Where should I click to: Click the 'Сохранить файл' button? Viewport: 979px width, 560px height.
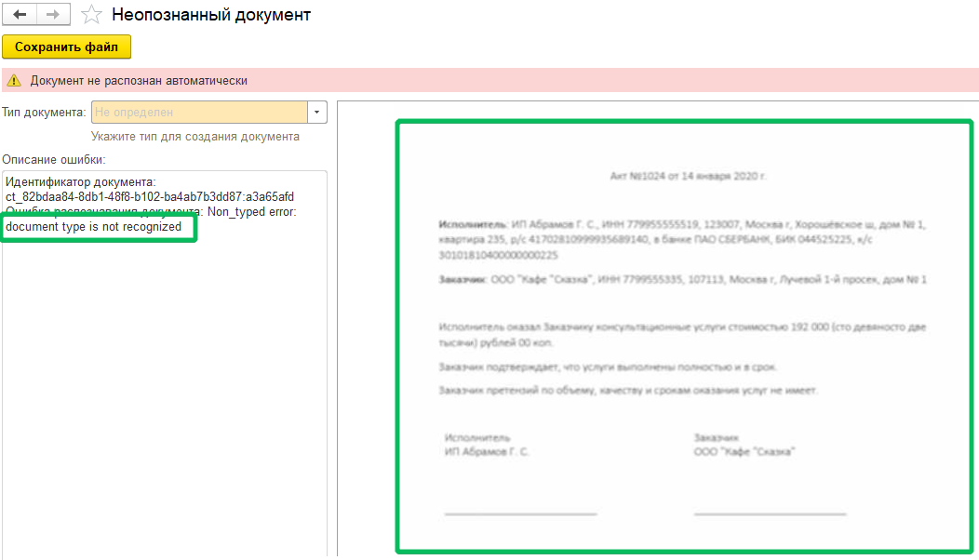pyautogui.click(x=66, y=47)
